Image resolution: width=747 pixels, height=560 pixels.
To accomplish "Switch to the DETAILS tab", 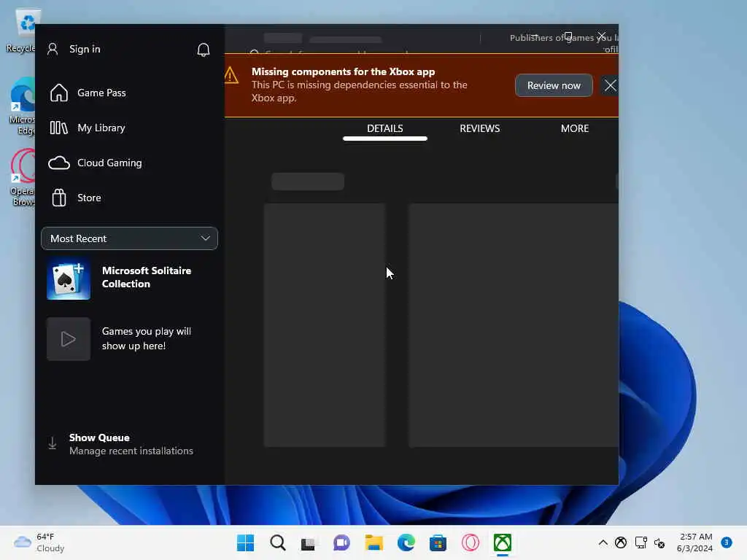I will coord(385,128).
